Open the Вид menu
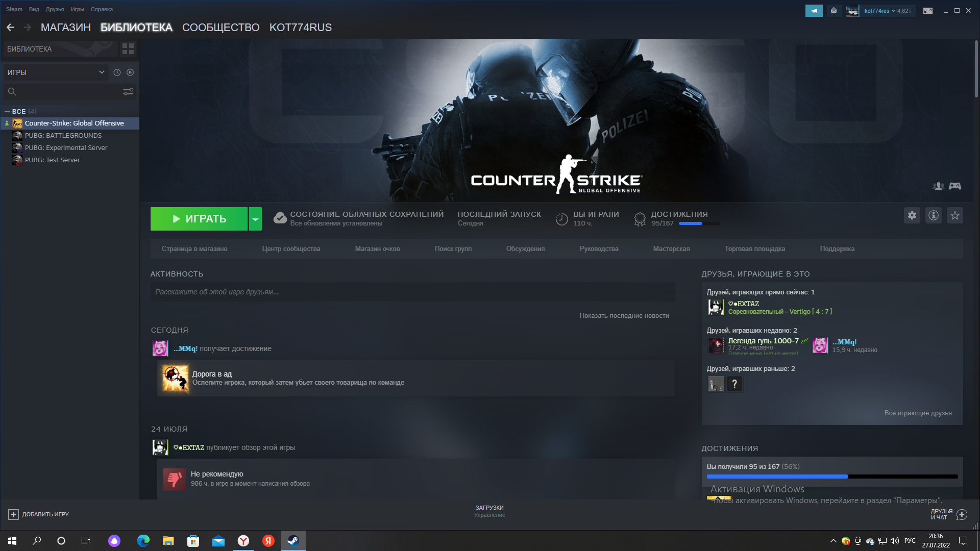 (34, 9)
